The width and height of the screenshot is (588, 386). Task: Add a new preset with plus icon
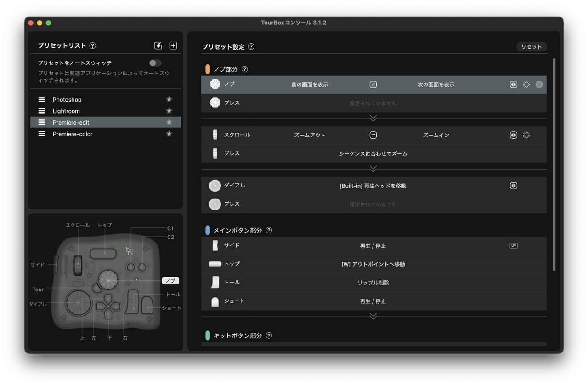click(x=173, y=45)
